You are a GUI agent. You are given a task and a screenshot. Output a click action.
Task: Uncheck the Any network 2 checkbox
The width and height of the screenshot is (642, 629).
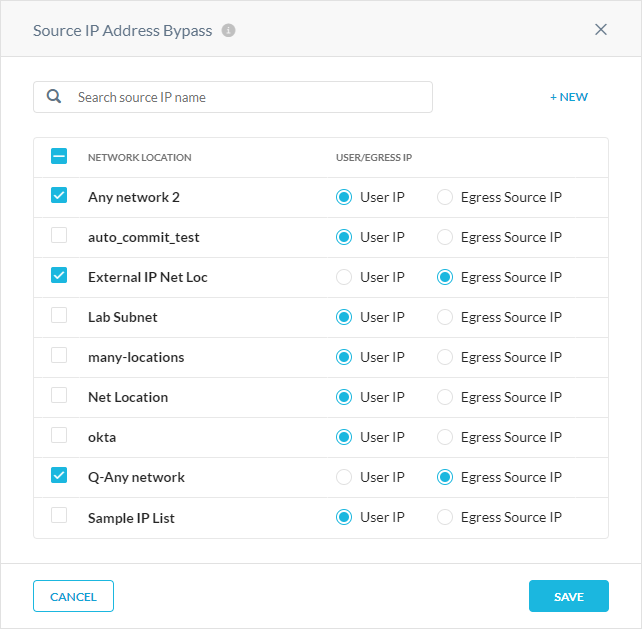[59, 196]
